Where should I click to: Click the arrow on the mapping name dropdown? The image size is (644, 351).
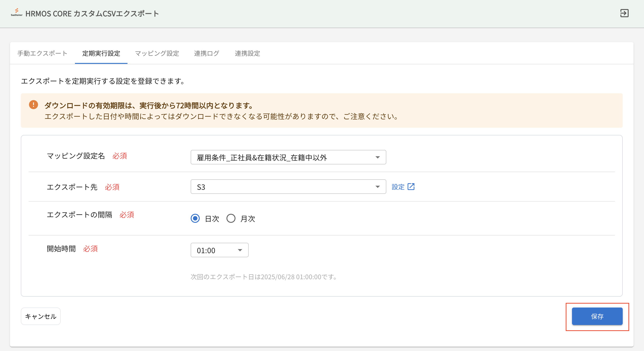(x=377, y=157)
